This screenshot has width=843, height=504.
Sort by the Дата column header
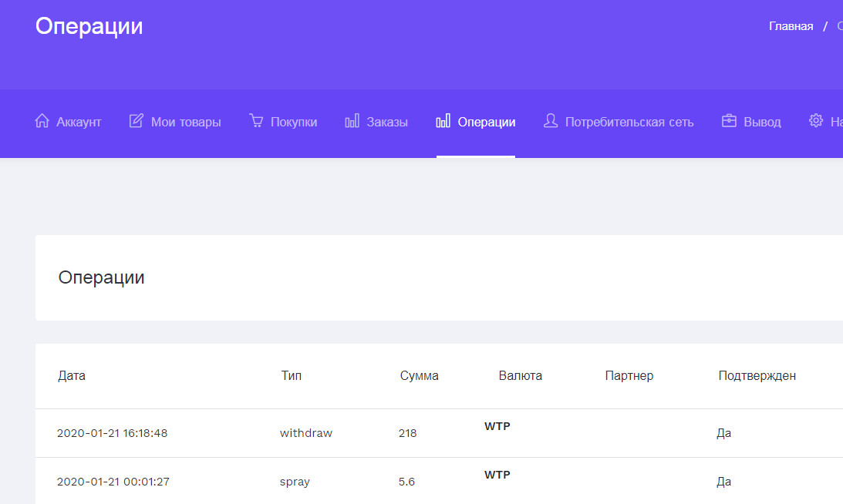pos(72,376)
